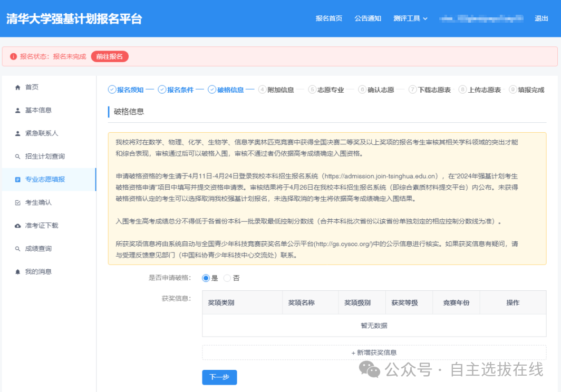Viewport: 561px width, 392px height.
Task: Select the document icon for 专业志愿填报
Action: [x=18, y=179]
